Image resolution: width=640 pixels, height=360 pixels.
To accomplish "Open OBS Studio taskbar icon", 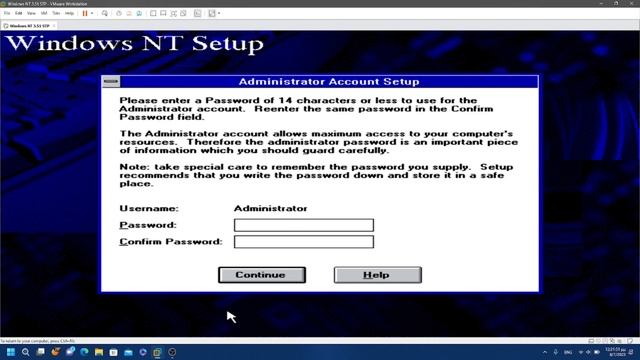I will point(172,352).
